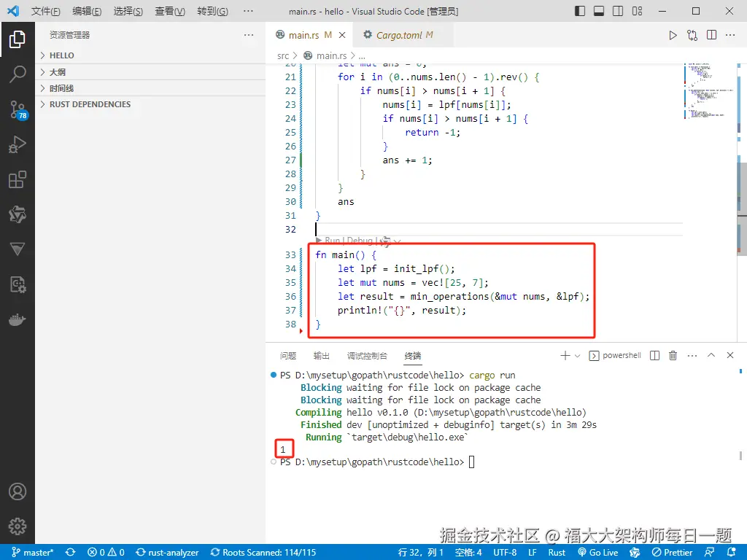Toggle secondary sidebar layout icon
This screenshot has height=560, width=747.
618,11
